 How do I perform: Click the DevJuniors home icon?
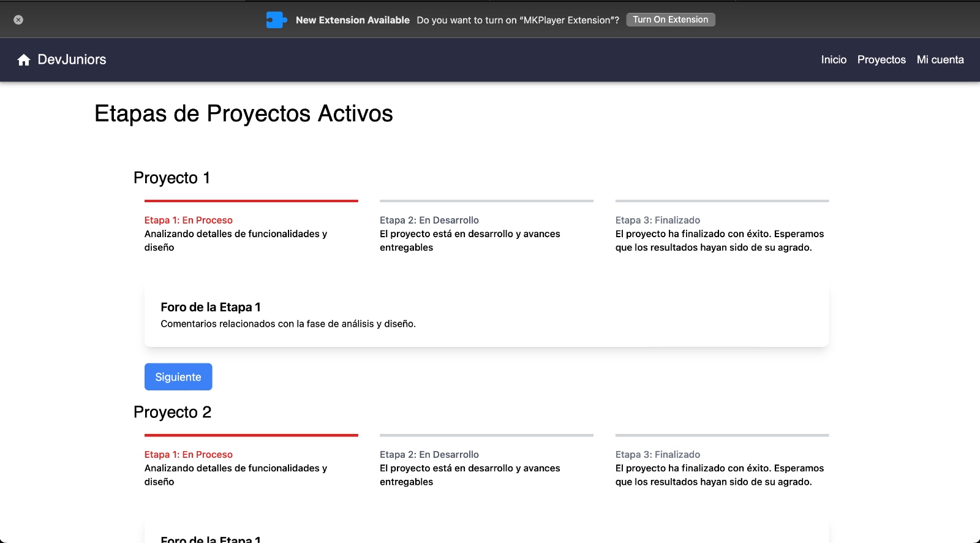pos(24,59)
